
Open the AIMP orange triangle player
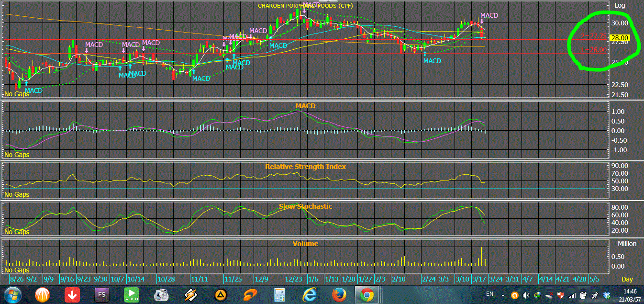220,295
